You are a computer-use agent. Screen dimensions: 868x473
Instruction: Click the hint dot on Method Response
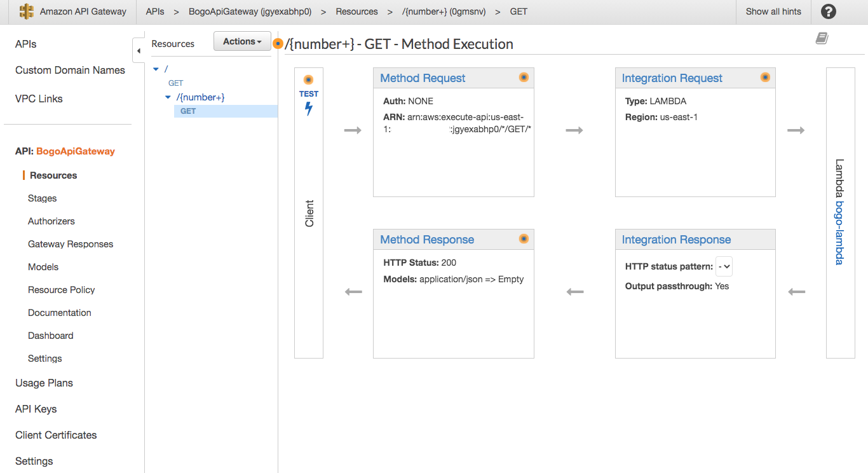point(524,239)
